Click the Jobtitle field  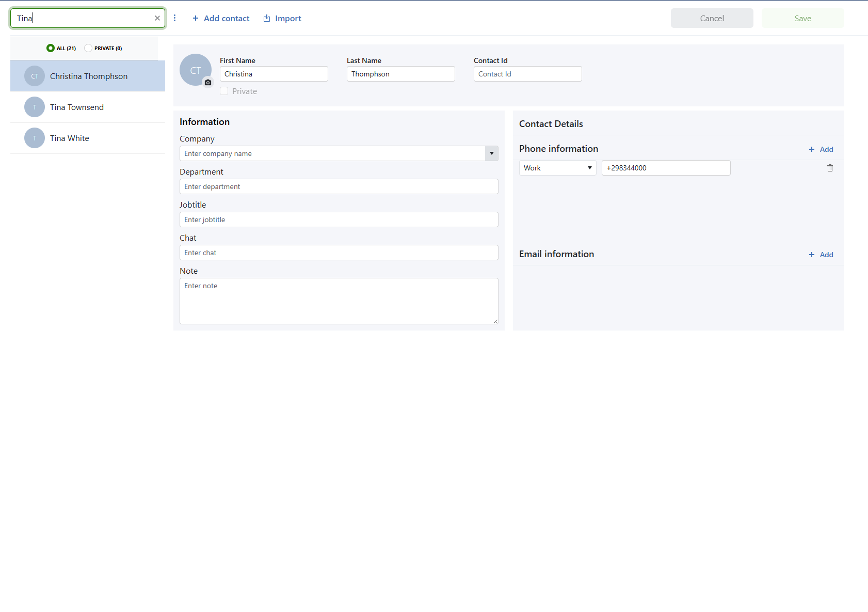(x=339, y=219)
